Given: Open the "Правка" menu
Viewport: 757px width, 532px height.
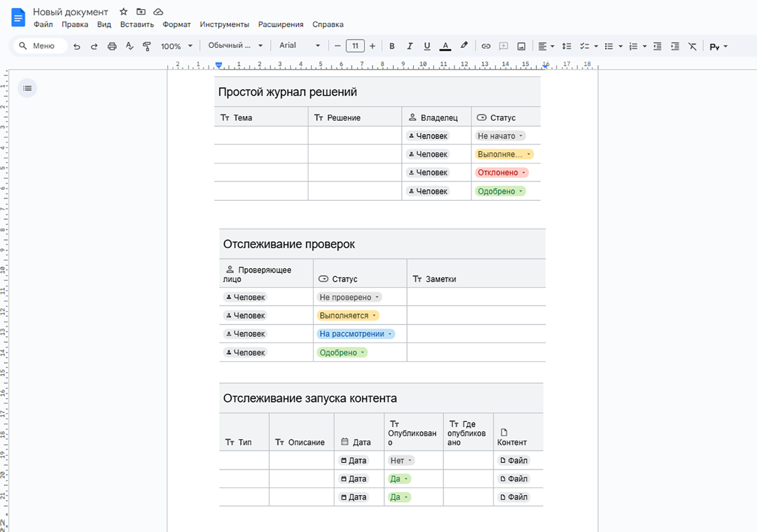Looking at the screenshot, I should [75, 24].
